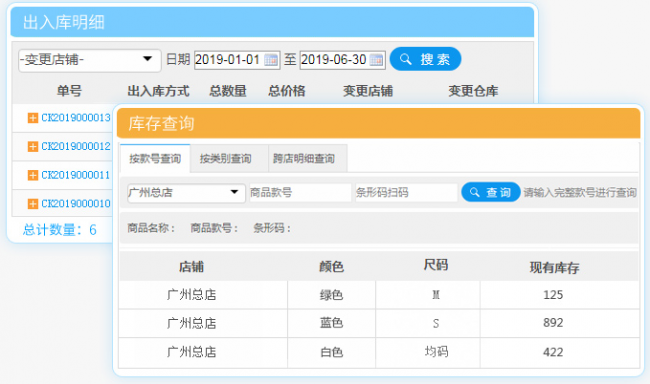
Task: Open the 变更店铺 store dropdown
Action: (x=90, y=60)
